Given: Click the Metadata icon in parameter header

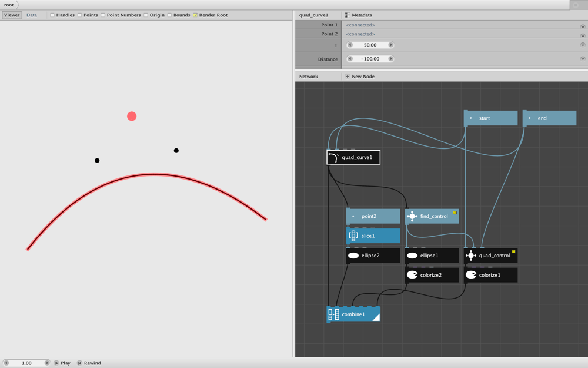Looking at the screenshot, I should [348, 15].
